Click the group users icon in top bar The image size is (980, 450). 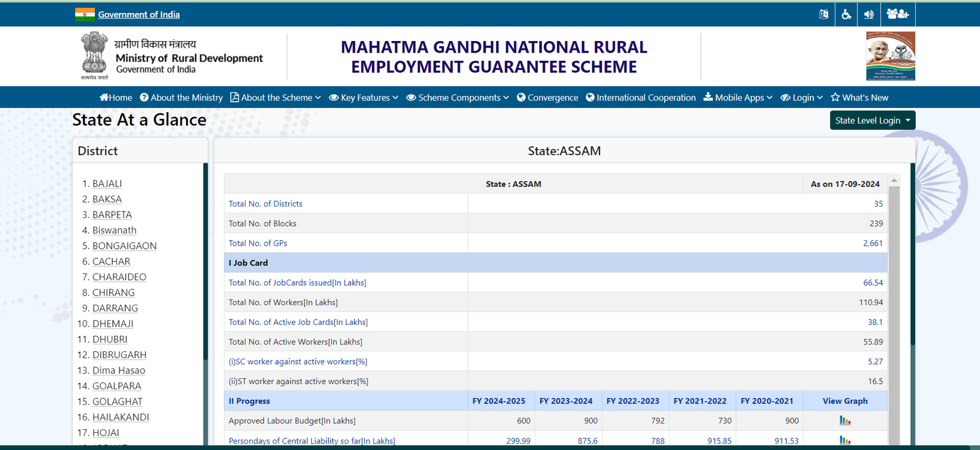pos(898,14)
